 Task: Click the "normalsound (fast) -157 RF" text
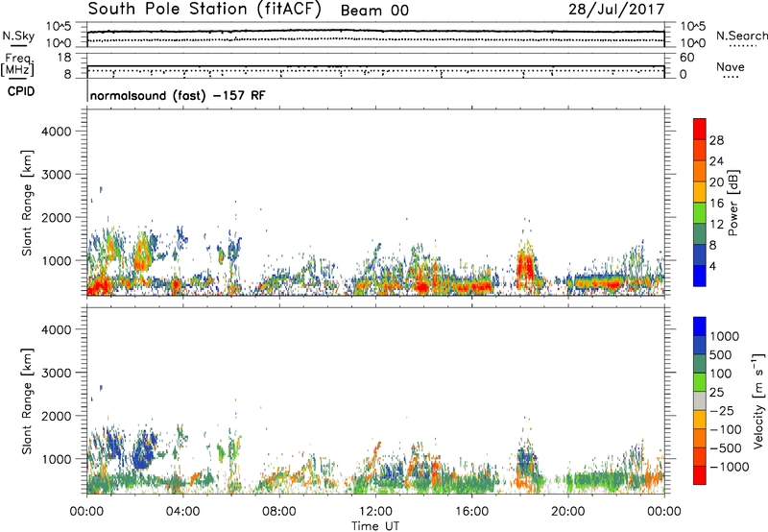(178, 95)
